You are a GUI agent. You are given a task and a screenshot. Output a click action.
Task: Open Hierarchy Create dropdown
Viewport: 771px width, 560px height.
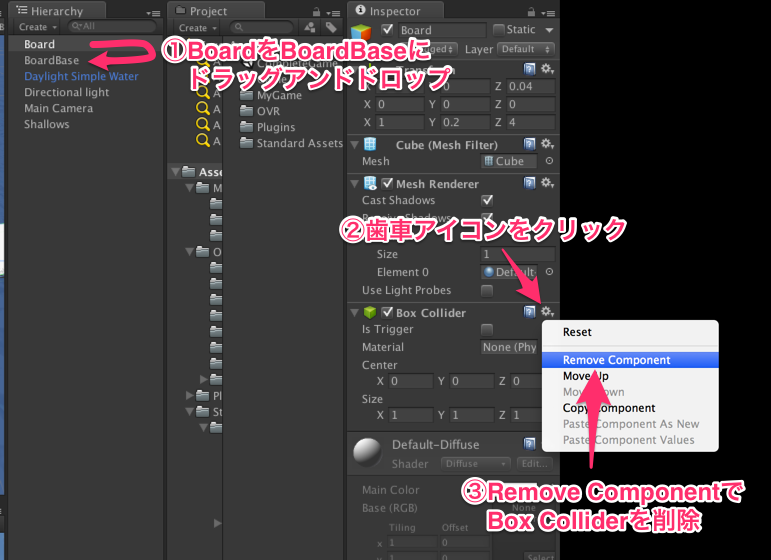point(38,27)
